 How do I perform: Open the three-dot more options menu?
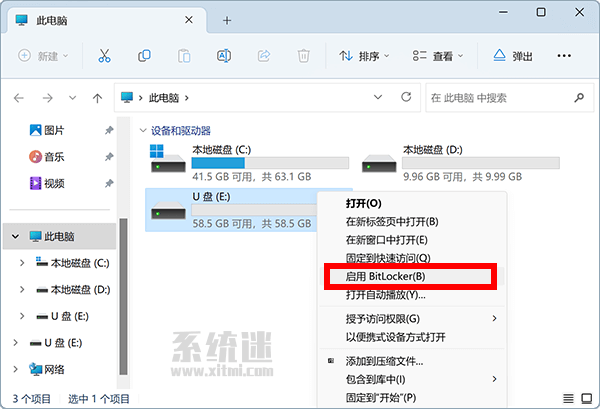[564, 56]
